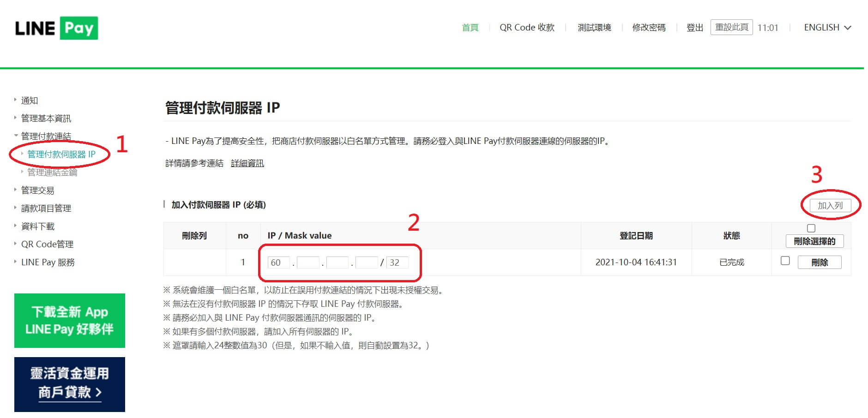Go to 首頁 home menu item

point(470,28)
